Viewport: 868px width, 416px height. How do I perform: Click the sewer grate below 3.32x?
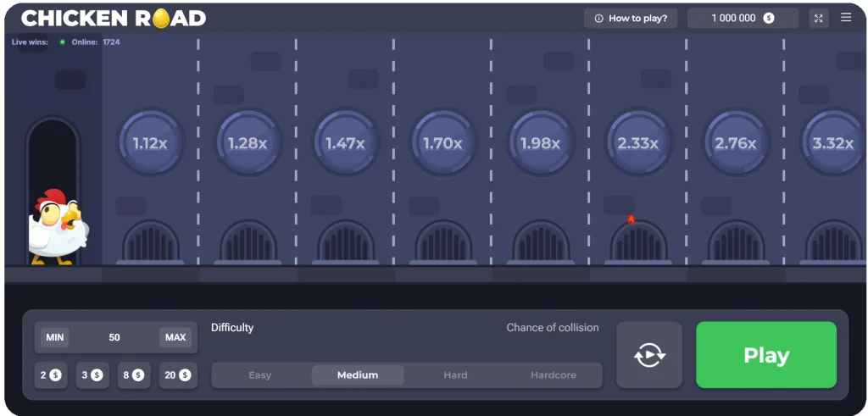pos(834,242)
